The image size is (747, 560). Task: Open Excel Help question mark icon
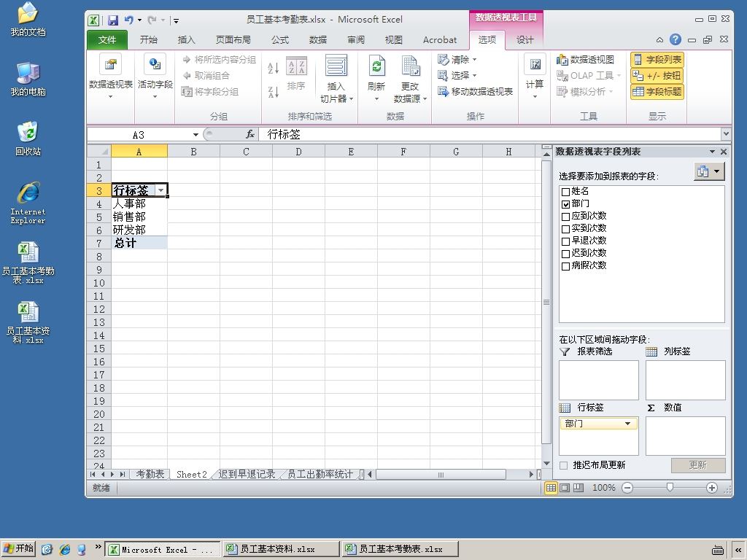click(675, 39)
